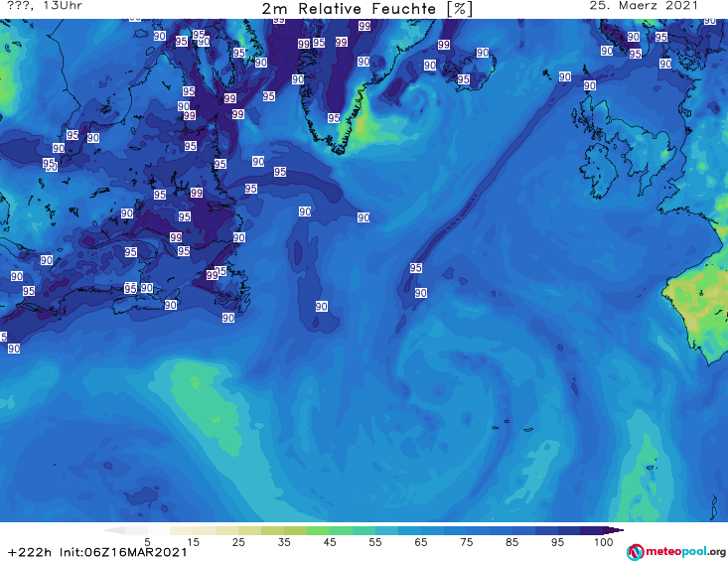Click the '+222h Init:06Z16MAR2021' forecast label

[x=97, y=552]
